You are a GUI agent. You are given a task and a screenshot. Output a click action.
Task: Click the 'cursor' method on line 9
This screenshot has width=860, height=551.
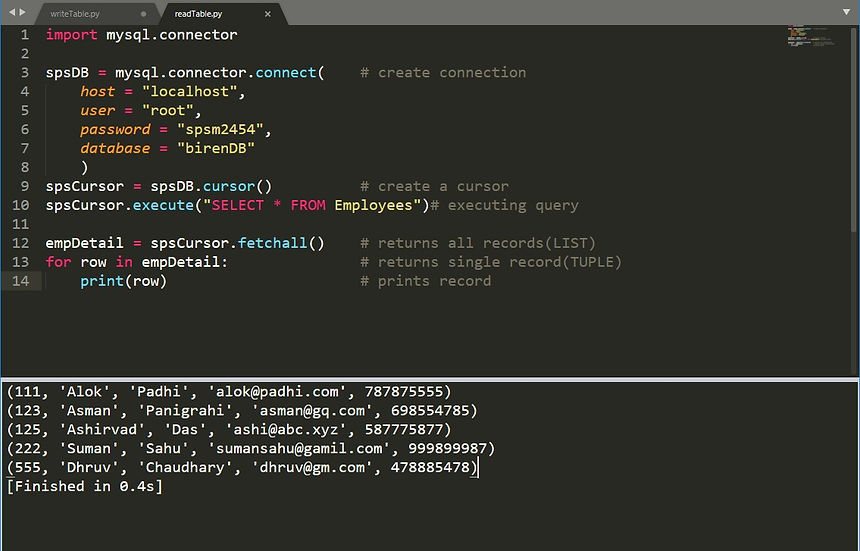point(229,186)
